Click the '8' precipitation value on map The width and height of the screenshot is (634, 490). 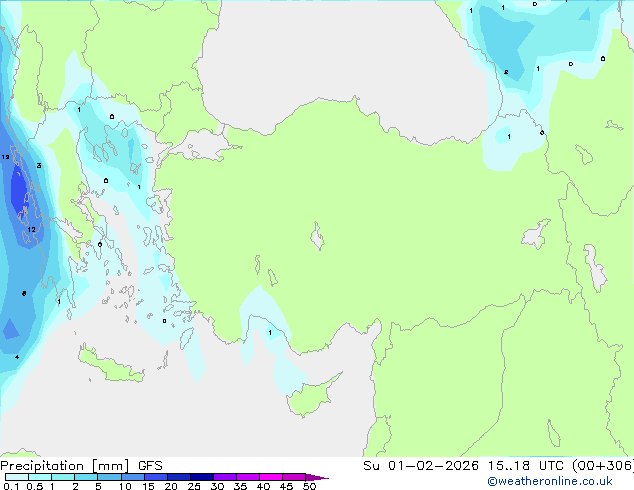[24, 294]
